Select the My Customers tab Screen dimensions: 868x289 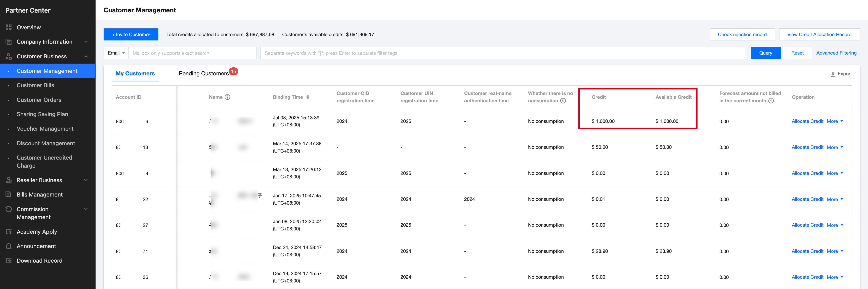point(135,73)
